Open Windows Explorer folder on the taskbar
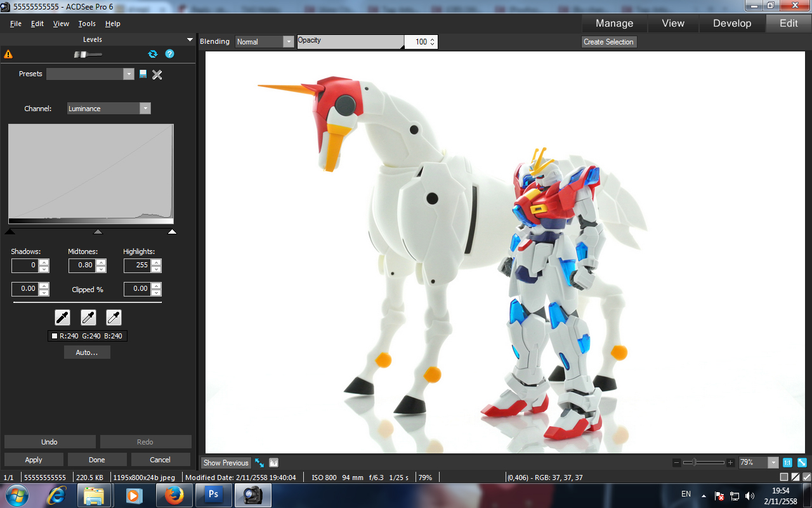Viewport: 812px width, 508px height. point(94,495)
